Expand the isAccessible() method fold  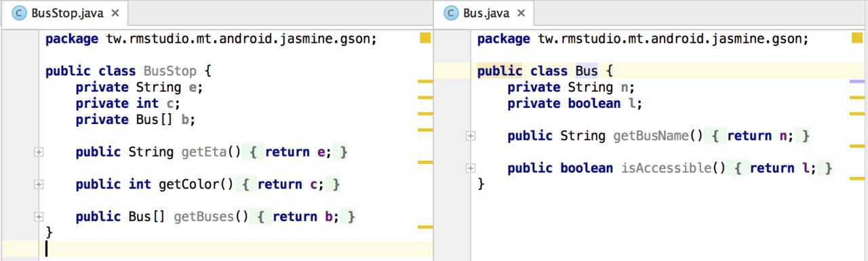point(471,168)
